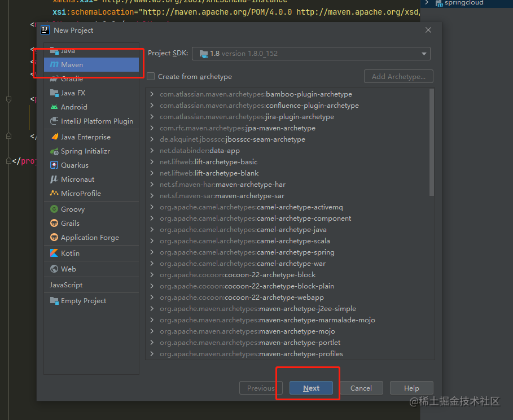The image size is (513, 420).
Task: Click the Web globe icon
Action: tap(54, 269)
